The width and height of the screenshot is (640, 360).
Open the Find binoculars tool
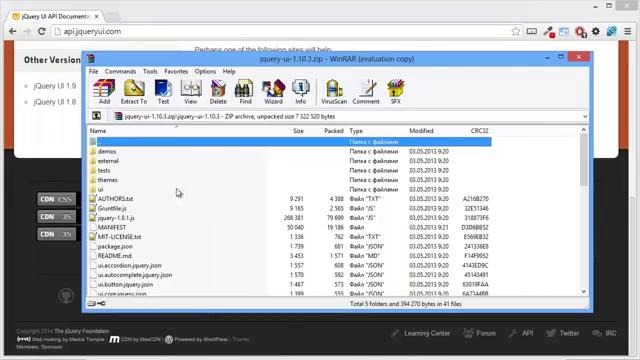[x=245, y=91]
